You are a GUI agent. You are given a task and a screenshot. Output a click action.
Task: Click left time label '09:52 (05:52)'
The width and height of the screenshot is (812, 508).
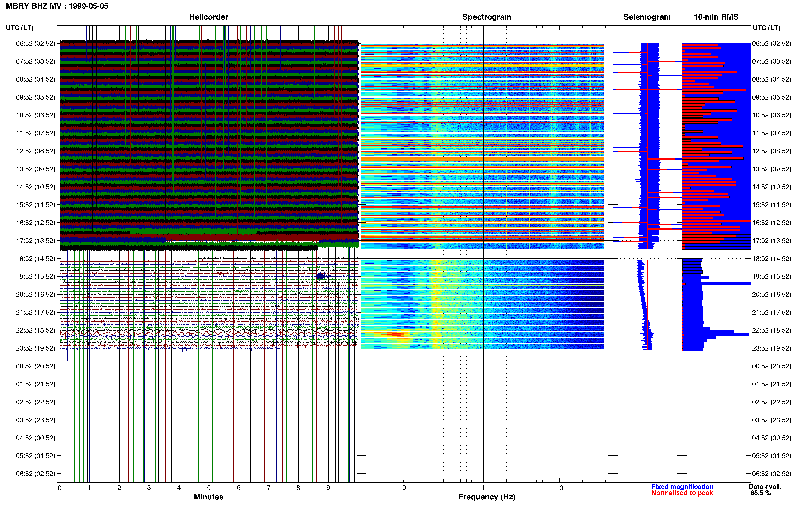click(35, 97)
